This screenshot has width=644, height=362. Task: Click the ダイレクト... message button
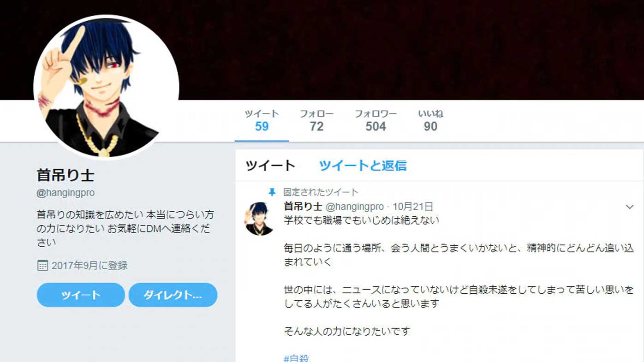(x=173, y=295)
